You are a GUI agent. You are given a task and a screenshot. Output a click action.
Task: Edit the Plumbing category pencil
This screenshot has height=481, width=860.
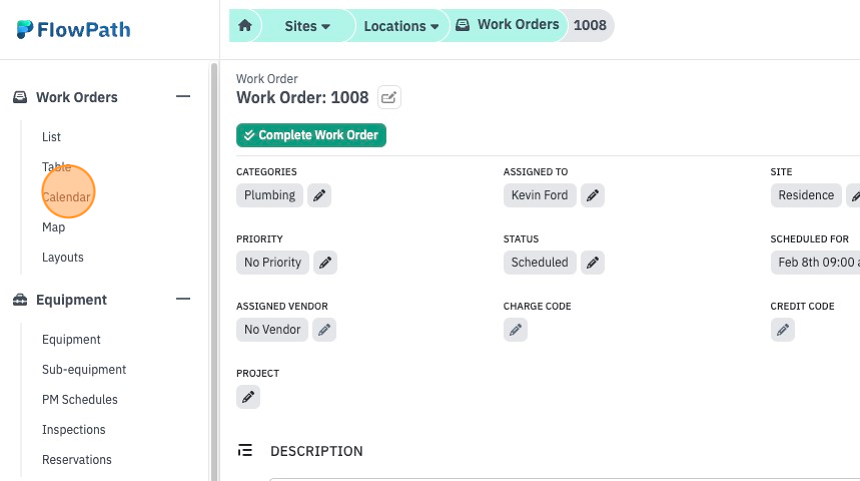click(319, 195)
